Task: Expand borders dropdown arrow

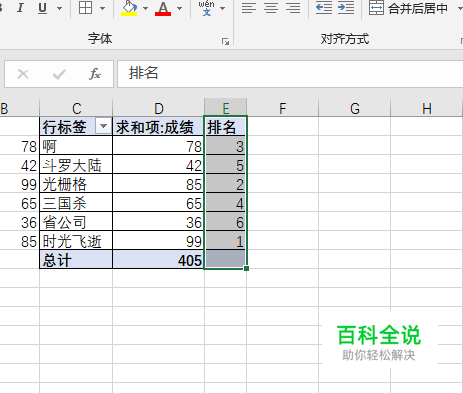Action: pyautogui.click(x=103, y=8)
